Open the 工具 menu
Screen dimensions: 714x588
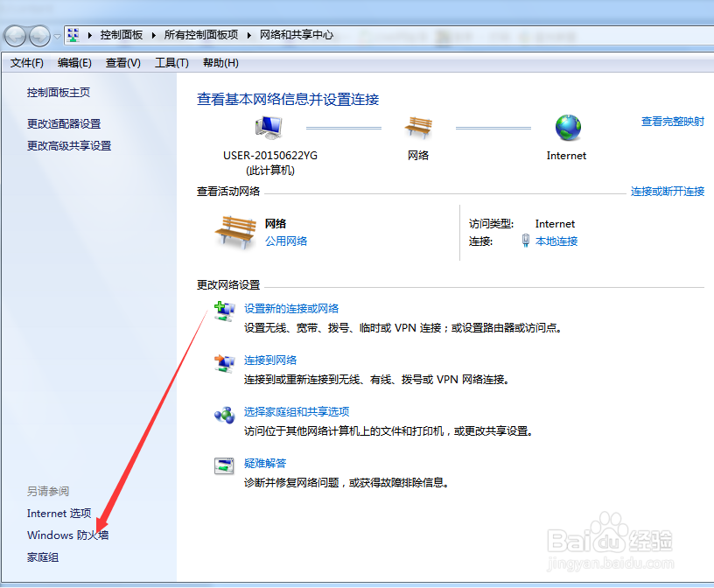(171, 62)
